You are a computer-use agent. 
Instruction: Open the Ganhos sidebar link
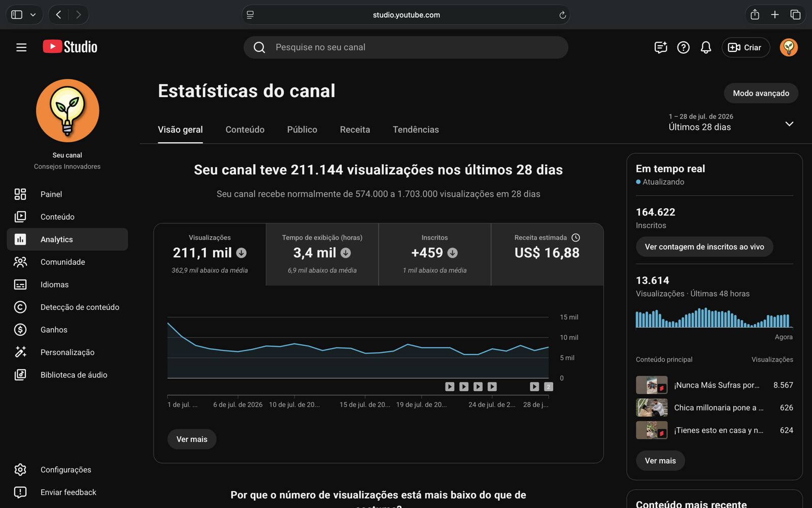(67, 330)
